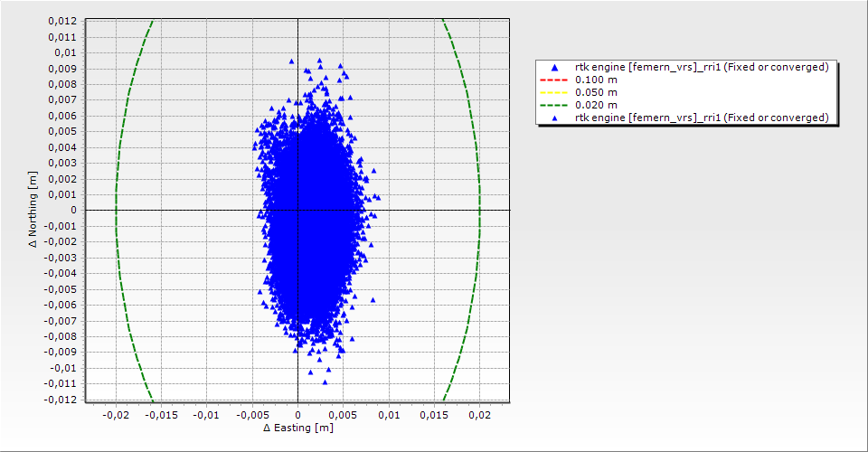The height and width of the screenshot is (452, 868).
Task: Click the Δ Northing [m] axis title
Action: [33, 210]
